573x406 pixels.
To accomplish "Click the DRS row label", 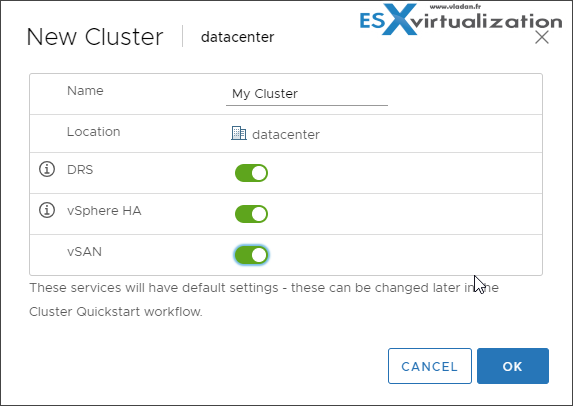I will pyautogui.click(x=80, y=170).
